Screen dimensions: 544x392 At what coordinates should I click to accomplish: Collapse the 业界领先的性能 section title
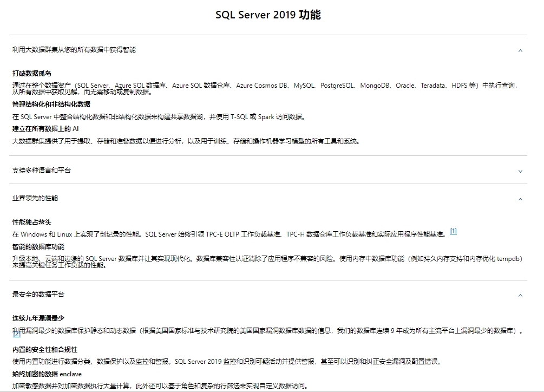pyautogui.click(x=35, y=198)
